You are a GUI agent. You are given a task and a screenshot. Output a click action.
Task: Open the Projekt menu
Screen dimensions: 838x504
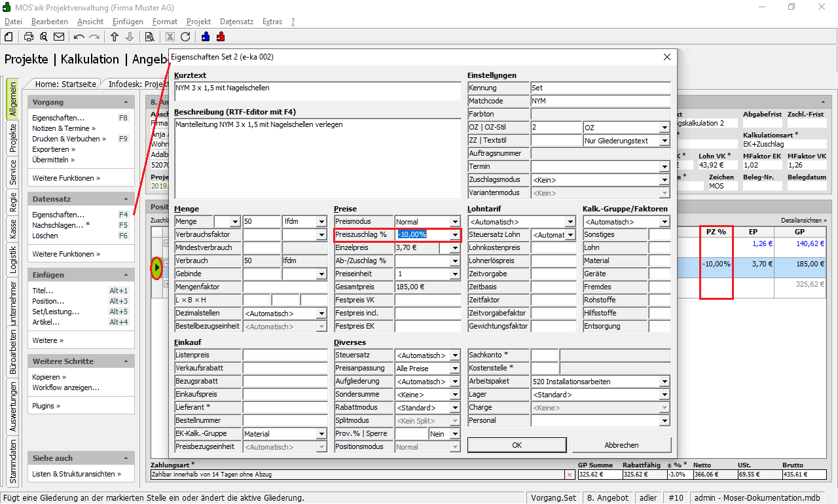198,22
